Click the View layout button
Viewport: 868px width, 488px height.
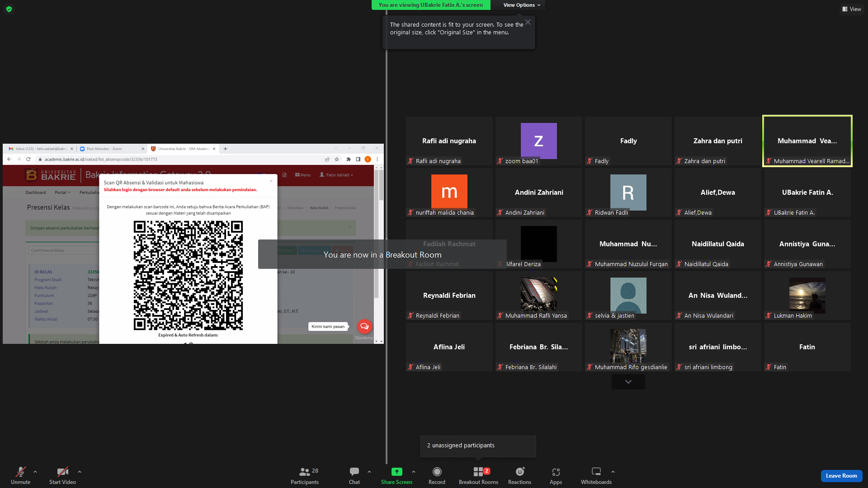(852, 9)
